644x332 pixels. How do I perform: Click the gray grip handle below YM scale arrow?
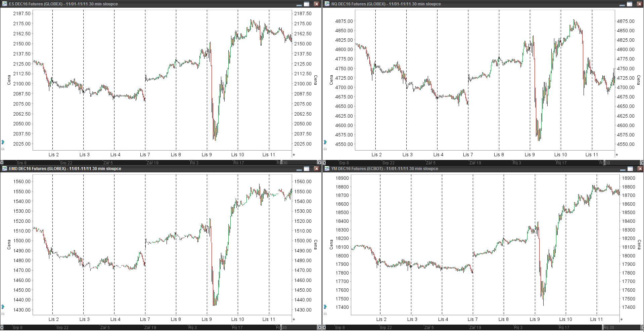coord(325,313)
